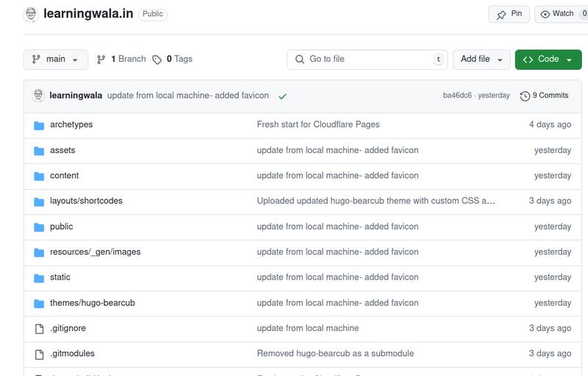Open the 9 Commits history link

544,96
